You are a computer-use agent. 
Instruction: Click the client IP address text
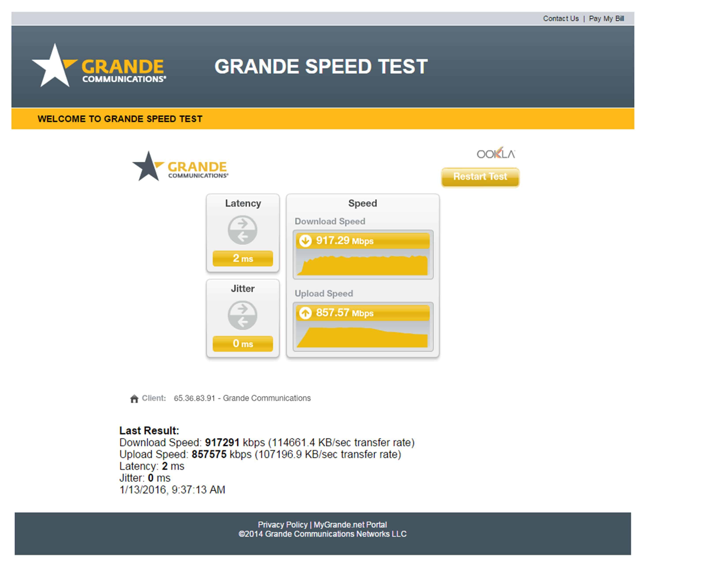194,398
